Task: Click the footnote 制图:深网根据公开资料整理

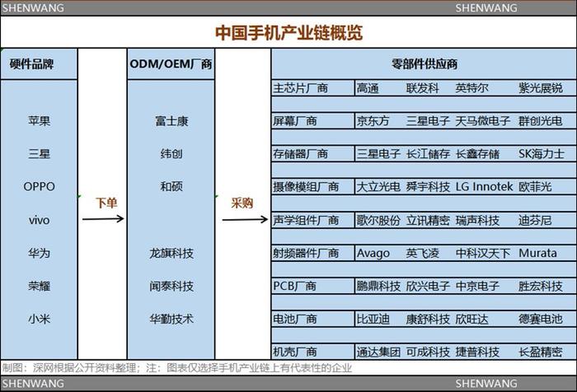Action: point(69,368)
